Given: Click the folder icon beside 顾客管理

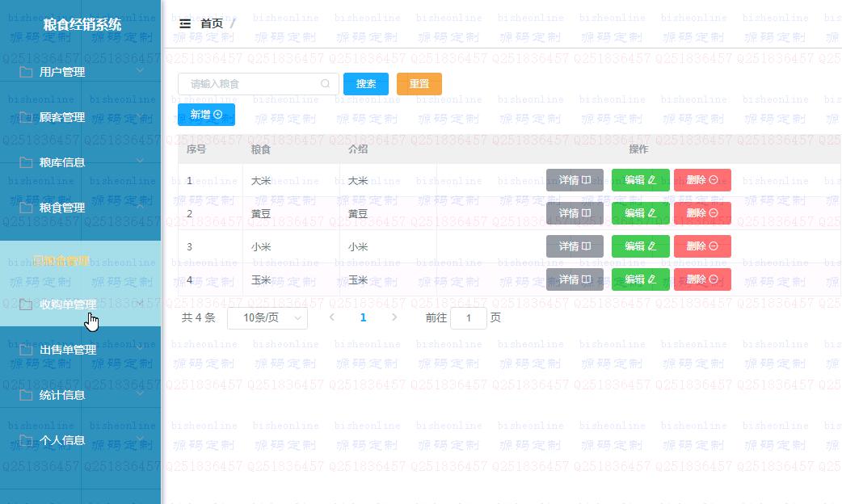Looking at the screenshot, I should [26, 117].
